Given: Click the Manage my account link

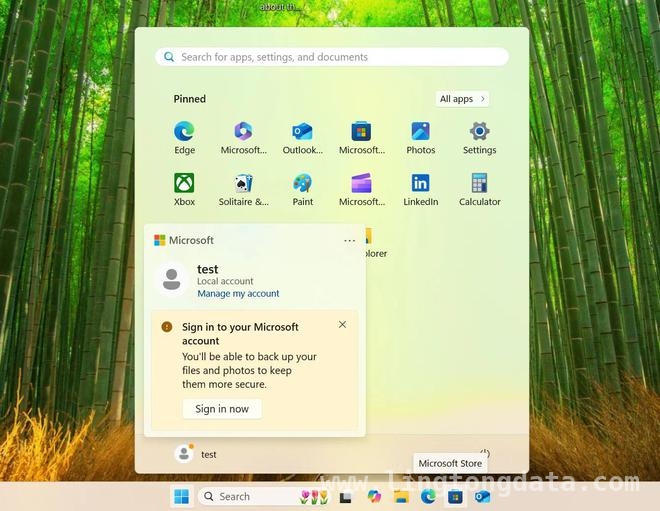Looking at the screenshot, I should pyautogui.click(x=238, y=293).
